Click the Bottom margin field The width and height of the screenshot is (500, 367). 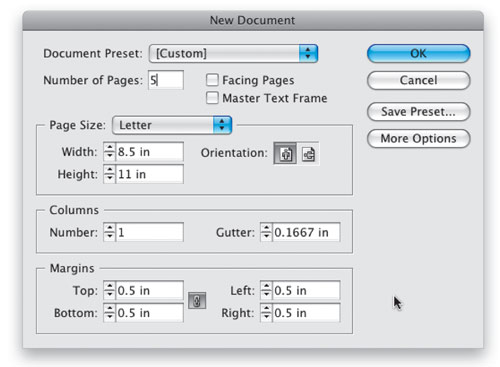(149, 313)
